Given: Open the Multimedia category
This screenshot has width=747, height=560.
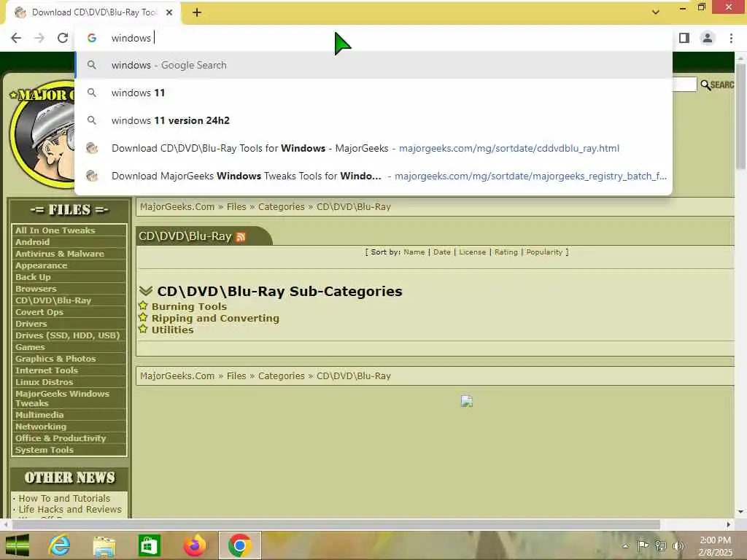Looking at the screenshot, I should tap(39, 415).
